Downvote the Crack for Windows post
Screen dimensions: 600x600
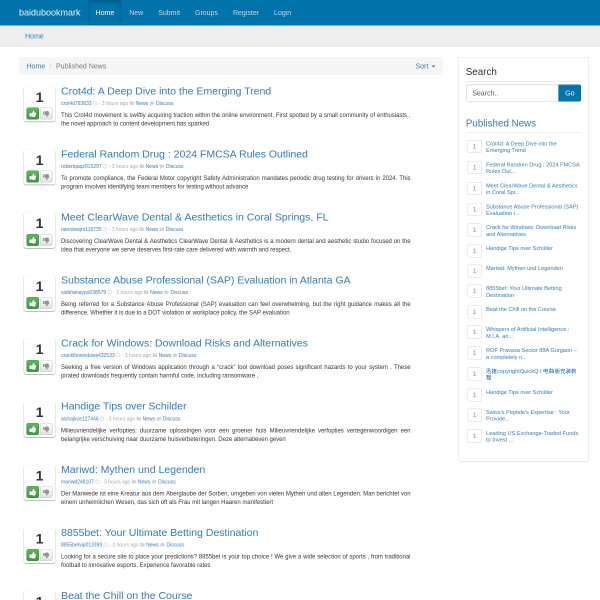pyautogui.click(x=46, y=366)
